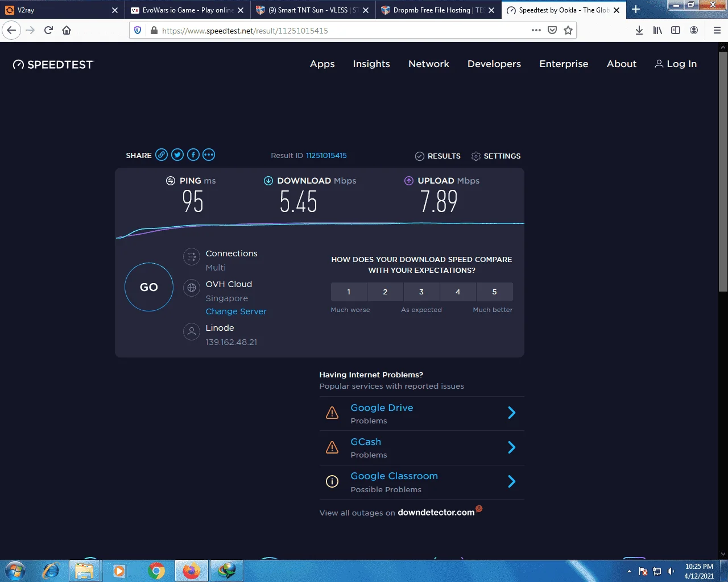Open the Firefox account menu
Screen dimensions: 728x582
[x=694, y=30]
